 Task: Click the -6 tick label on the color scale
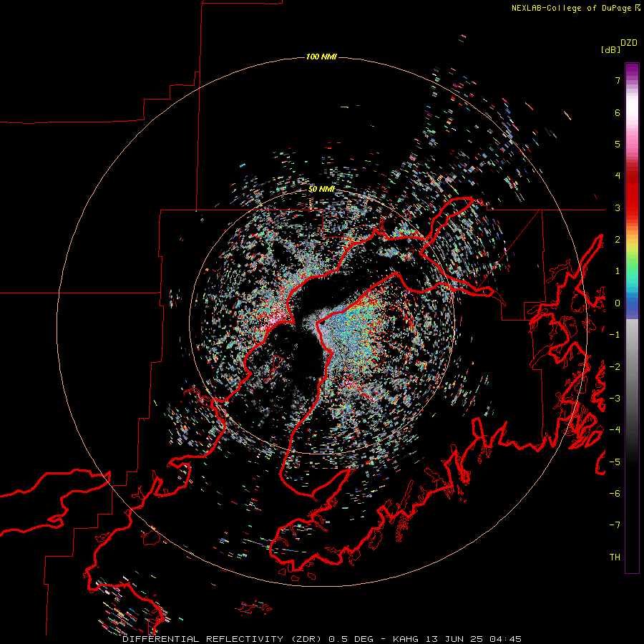coord(615,494)
